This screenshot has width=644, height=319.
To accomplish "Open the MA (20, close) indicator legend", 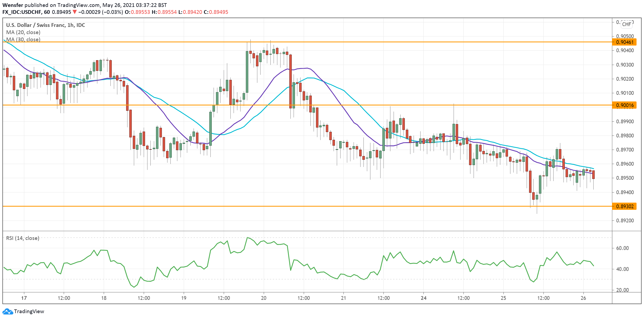I will 23,32.
